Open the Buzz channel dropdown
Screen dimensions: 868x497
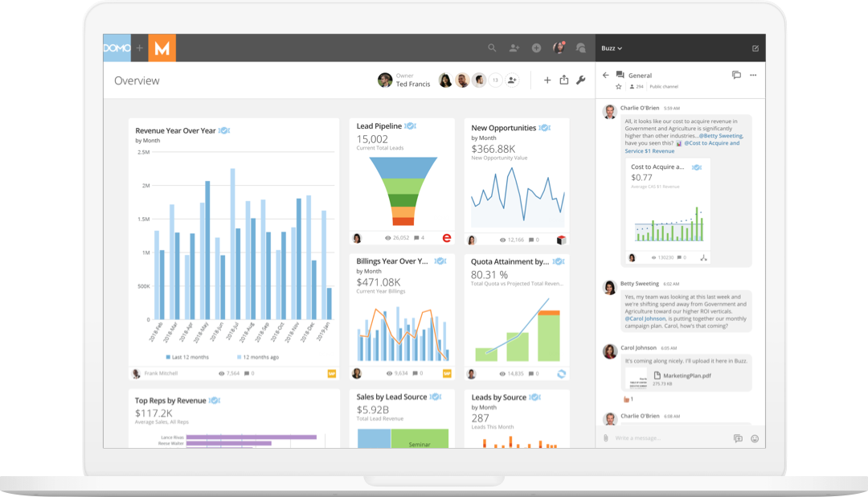(x=612, y=47)
